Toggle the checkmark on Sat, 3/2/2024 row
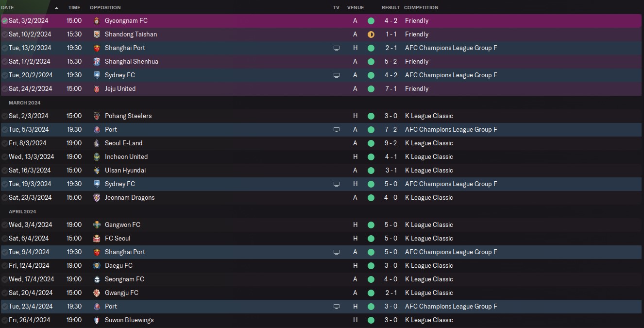This screenshot has height=328, width=644. (5, 21)
